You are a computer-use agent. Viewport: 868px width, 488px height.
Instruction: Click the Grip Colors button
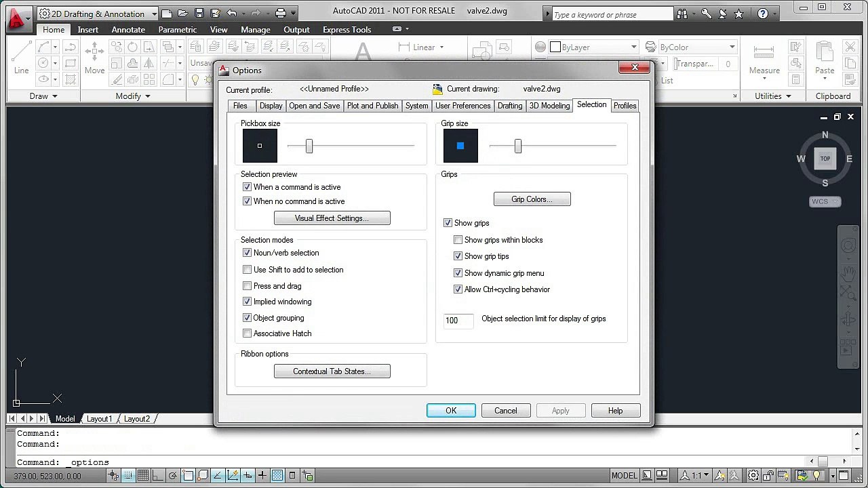tap(532, 199)
